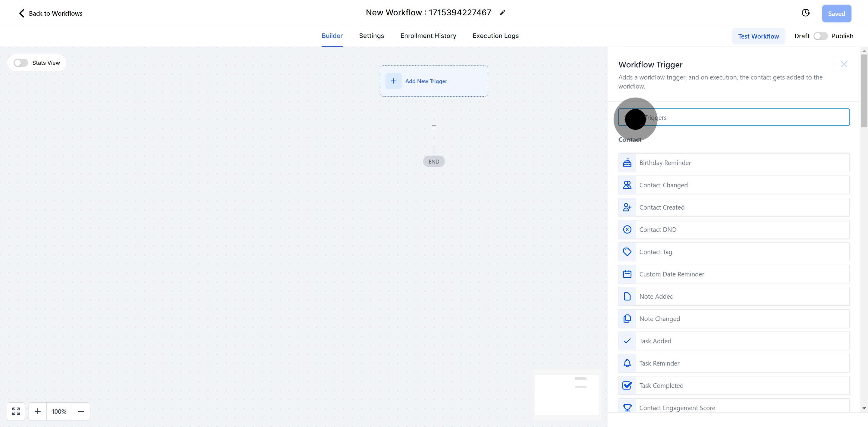Select the Contact Tag trigger icon
The height and width of the screenshot is (427, 868).
tap(627, 252)
